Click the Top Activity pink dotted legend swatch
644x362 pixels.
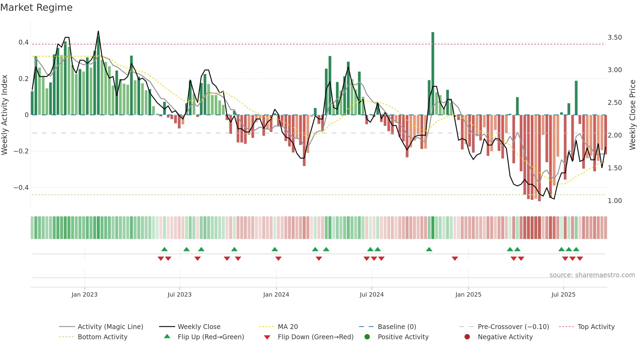point(566,327)
